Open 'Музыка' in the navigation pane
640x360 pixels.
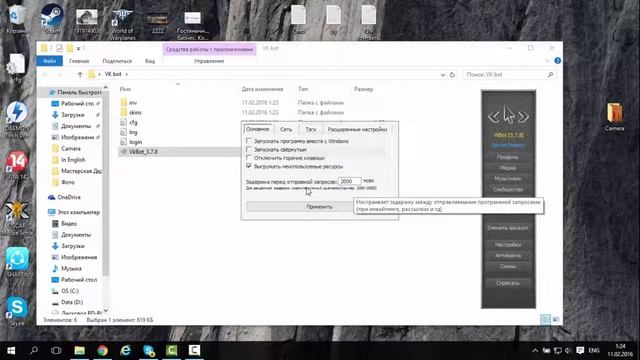pyautogui.click(x=71, y=269)
